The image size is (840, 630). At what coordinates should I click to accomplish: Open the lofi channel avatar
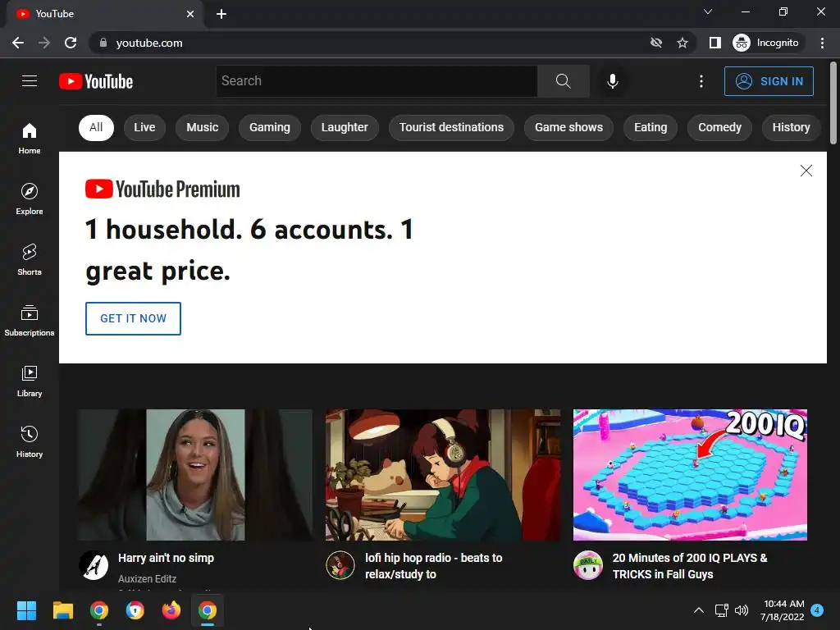[x=340, y=565]
